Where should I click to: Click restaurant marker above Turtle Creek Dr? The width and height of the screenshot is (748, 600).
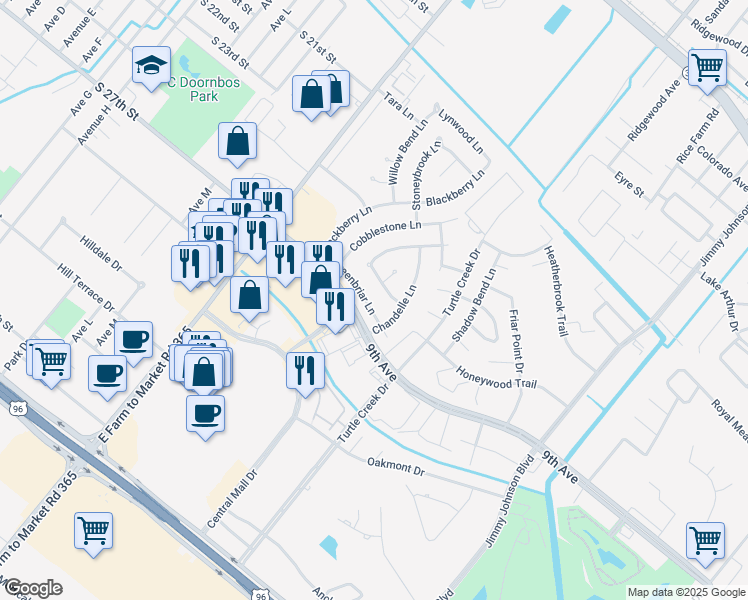305,368
